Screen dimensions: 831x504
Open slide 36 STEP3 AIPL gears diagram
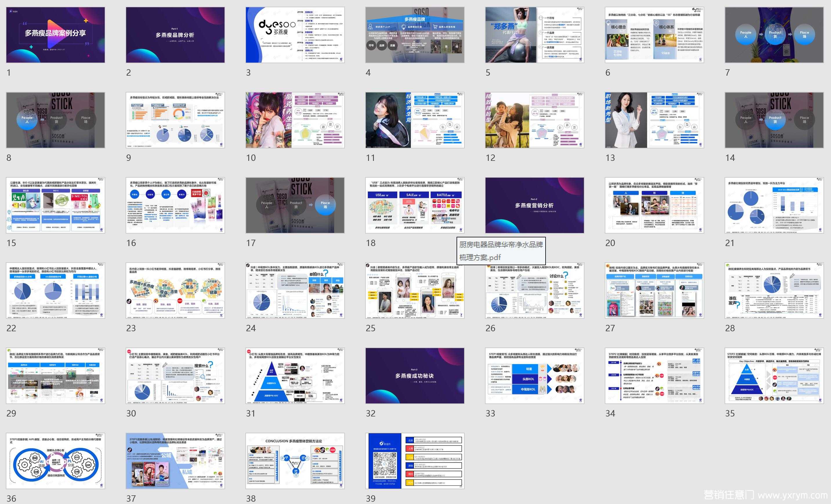[55, 461]
